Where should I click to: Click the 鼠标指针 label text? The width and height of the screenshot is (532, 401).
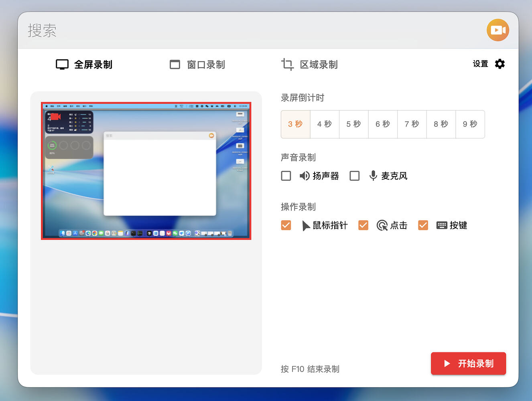(x=330, y=225)
